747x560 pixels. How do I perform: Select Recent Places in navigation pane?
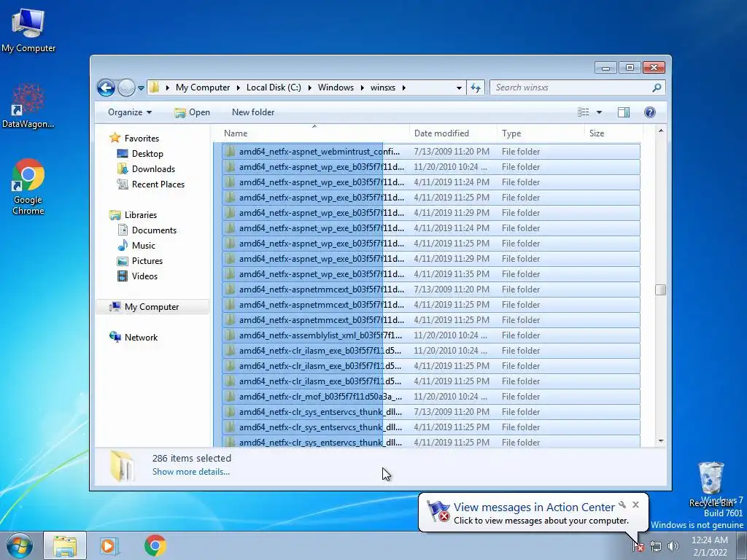click(158, 184)
